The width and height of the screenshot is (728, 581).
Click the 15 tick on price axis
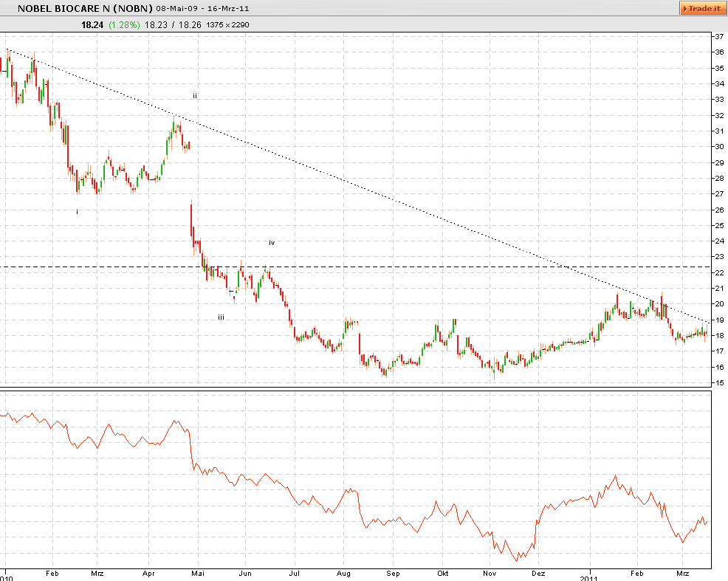point(719,383)
